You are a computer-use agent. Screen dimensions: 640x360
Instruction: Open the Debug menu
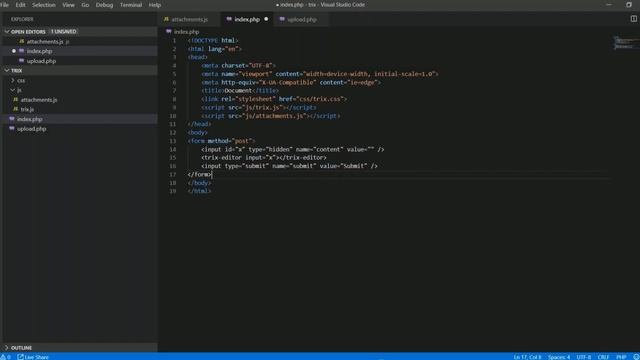pos(104,5)
